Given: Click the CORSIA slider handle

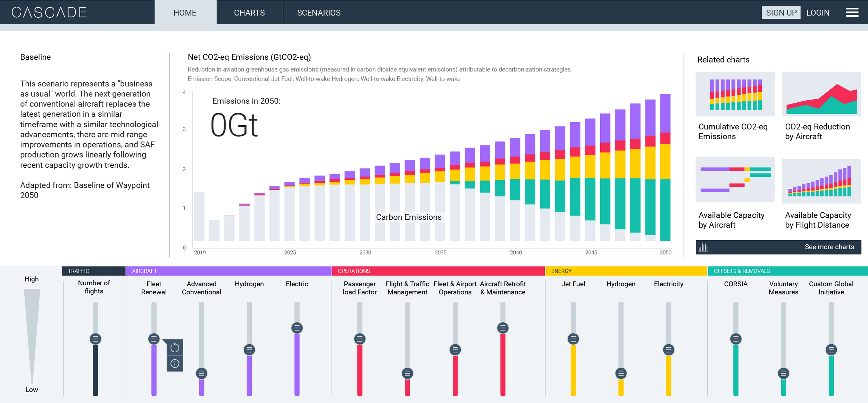Looking at the screenshot, I should point(735,339).
